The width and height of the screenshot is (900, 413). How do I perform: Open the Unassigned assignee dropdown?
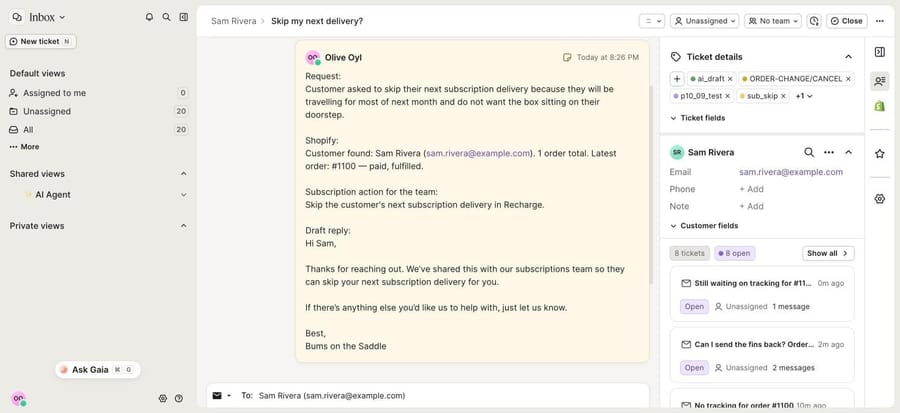coord(705,21)
